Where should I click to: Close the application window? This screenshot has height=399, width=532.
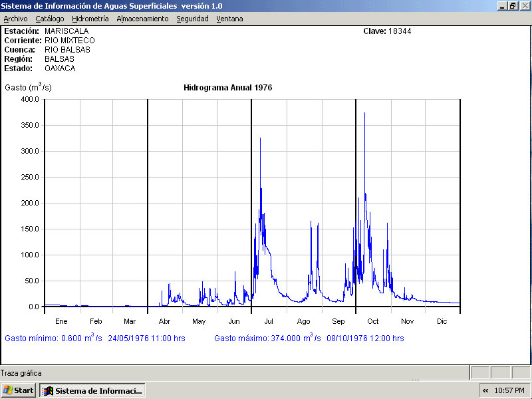point(524,5)
